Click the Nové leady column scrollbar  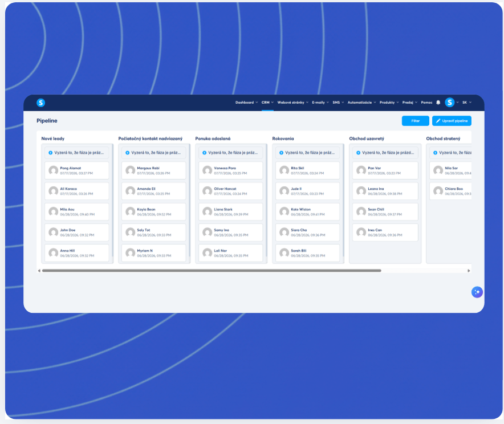(x=112, y=201)
